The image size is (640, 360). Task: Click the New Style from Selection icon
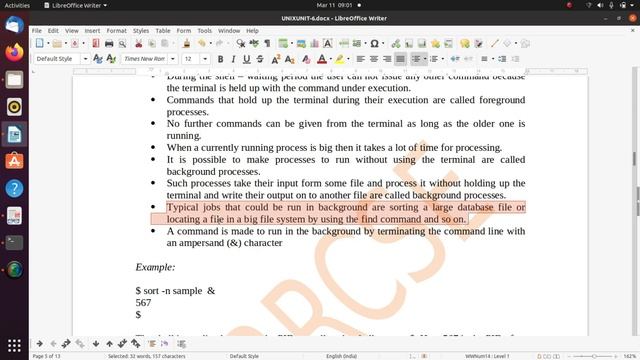(111, 59)
